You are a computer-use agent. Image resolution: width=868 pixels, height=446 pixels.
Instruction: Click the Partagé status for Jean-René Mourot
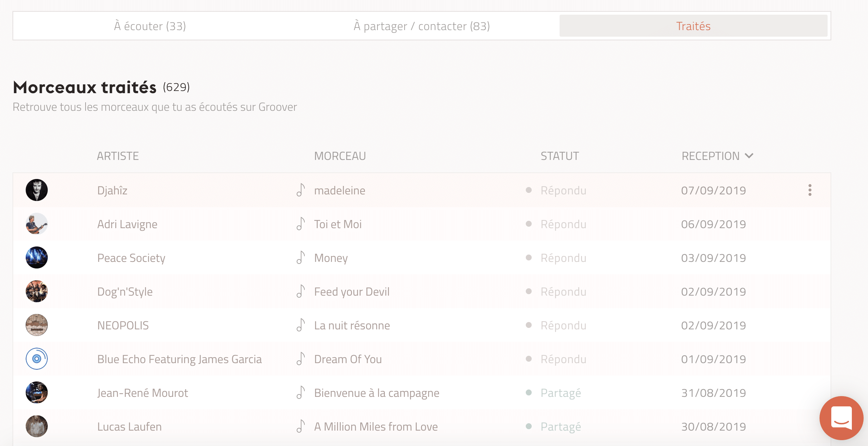(x=561, y=393)
